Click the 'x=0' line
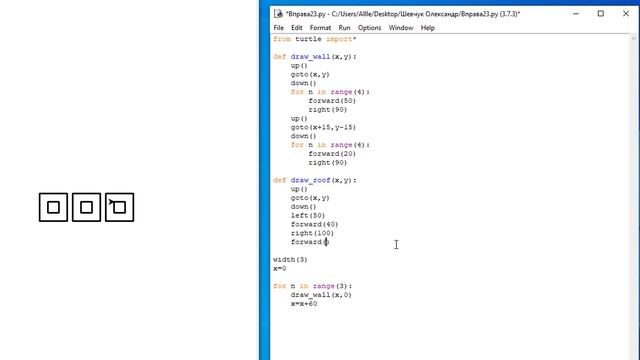The width and height of the screenshot is (640, 360). (x=280, y=269)
